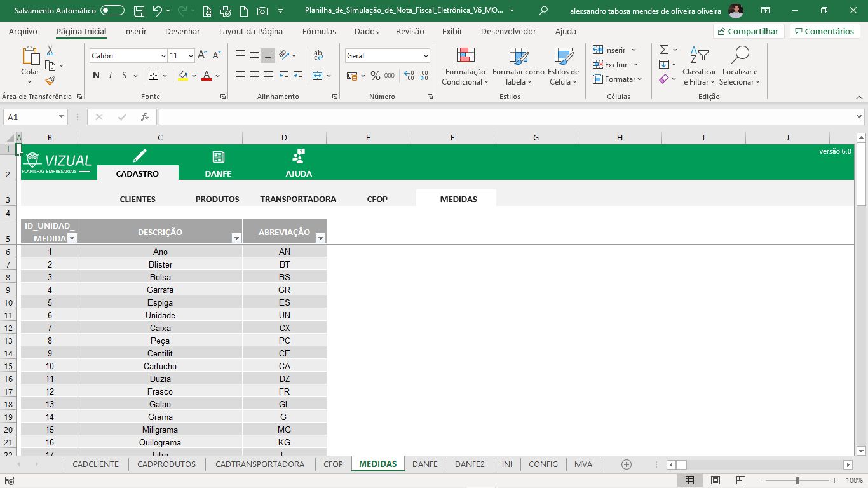This screenshot has width=868, height=488.
Task: Click the Format Painter brush icon
Action: (x=50, y=80)
